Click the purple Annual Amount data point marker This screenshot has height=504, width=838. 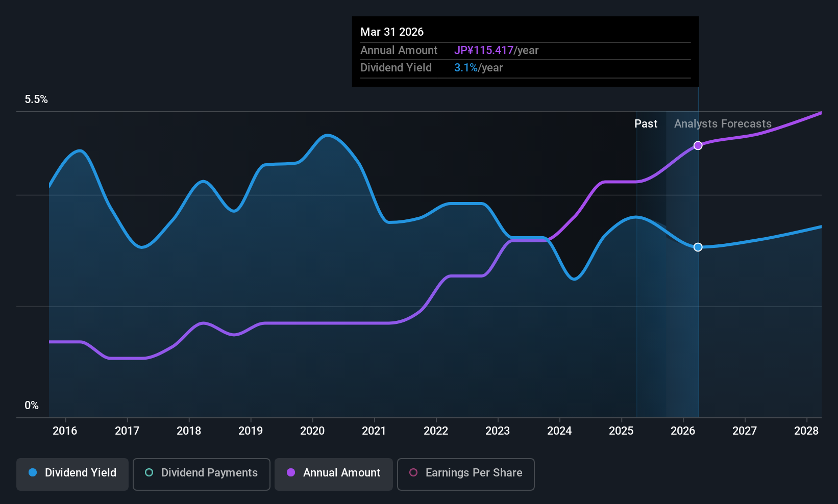(698, 145)
